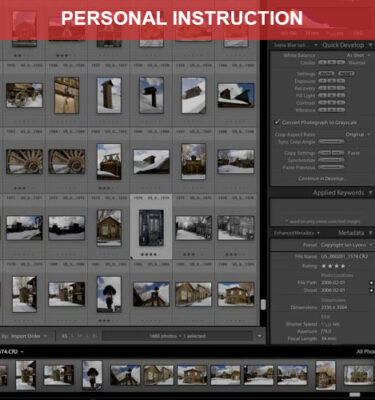The image size is (375, 400).
Task: Click the Focal Length value in Metadata
Action: [x=329, y=339]
